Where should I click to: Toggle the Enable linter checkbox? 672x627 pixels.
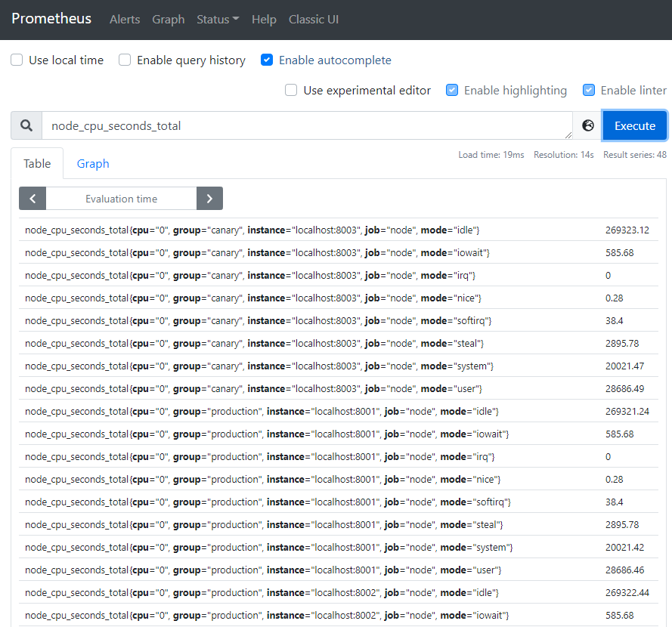click(x=589, y=91)
